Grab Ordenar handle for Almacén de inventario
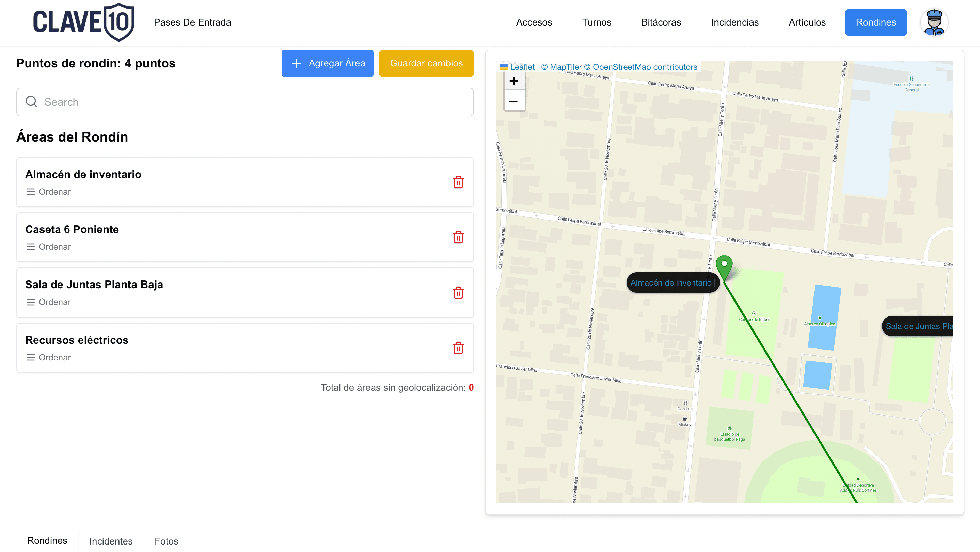This screenshot has height=552, width=980. [30, 192]
